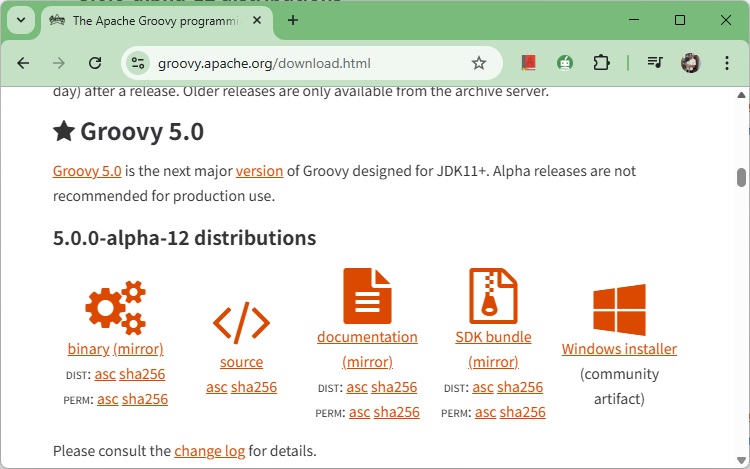Open a new browser tab
Viewport: 750px width, 469px height.
click(x=293, y=20)
